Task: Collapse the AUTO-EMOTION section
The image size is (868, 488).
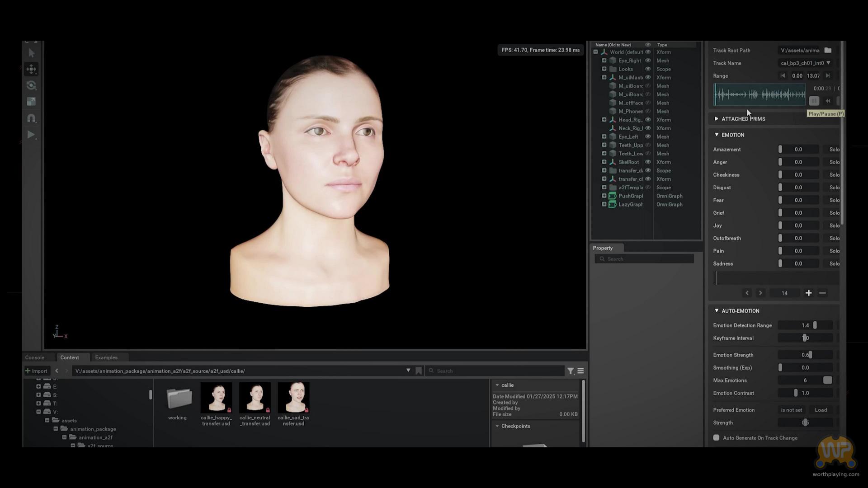Action: click(x=717, y=311)
